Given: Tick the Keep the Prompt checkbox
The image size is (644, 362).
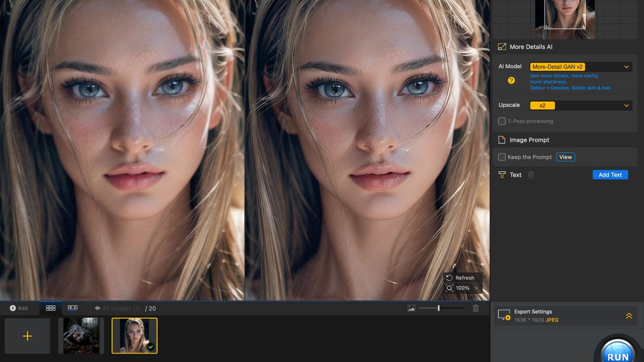Looking at the screenshot, I should coord(502,157).
